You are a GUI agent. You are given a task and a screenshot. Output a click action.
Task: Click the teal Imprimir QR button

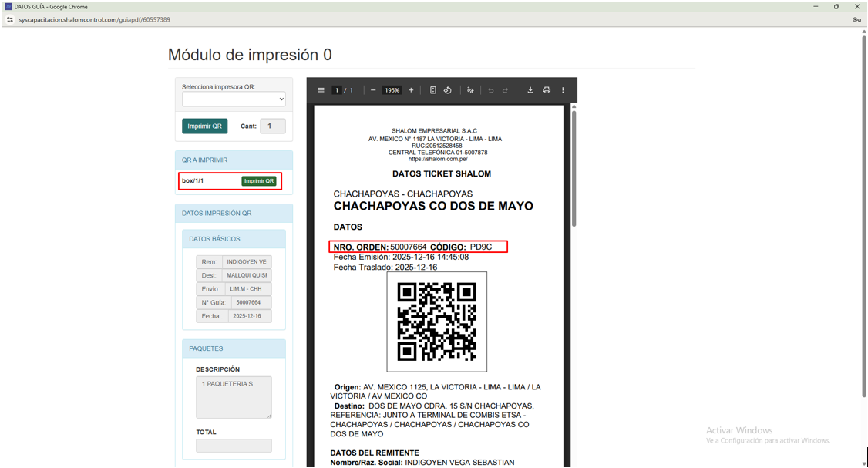(204, 126)
